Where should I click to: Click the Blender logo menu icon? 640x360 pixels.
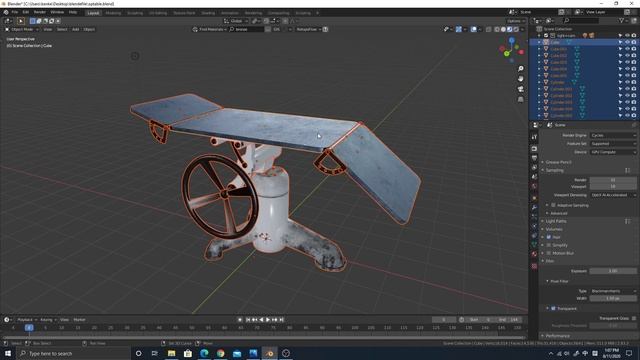(x=6, y=12)
